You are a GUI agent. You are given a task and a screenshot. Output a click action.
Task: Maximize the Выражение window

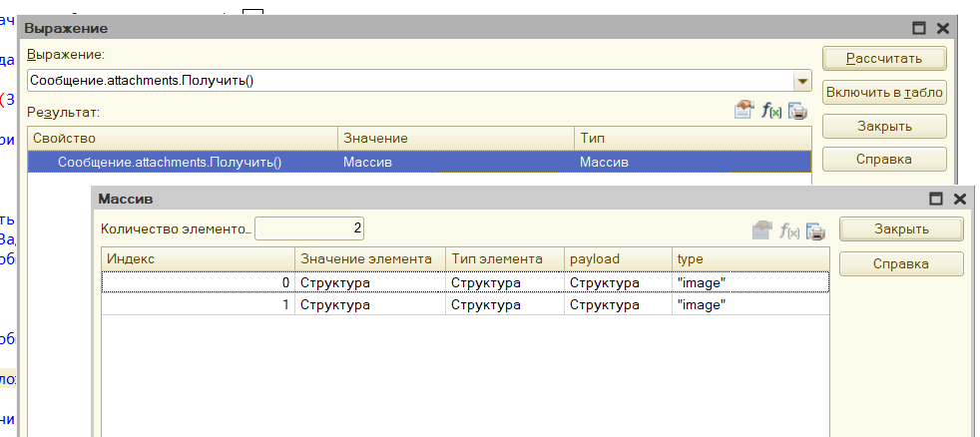click(x=919, y=29)
